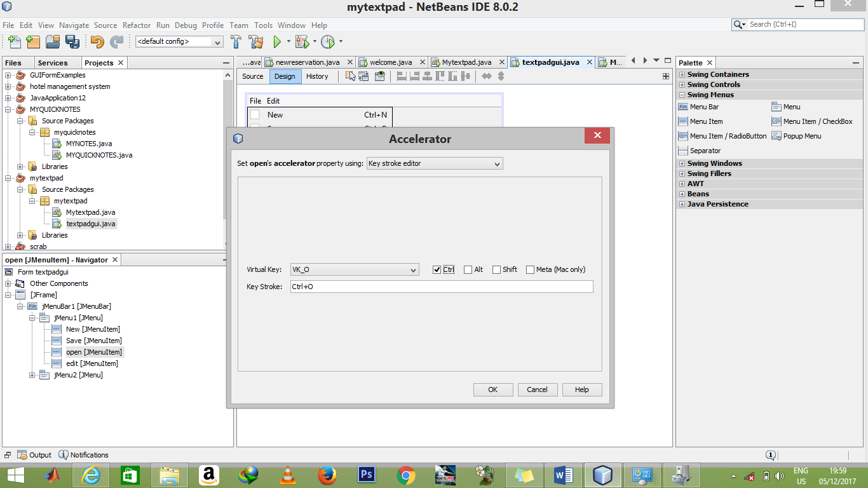Click the Search (Ctrl+I) box
This screenshot has height=488, width=868.
(x=797, y=24)
